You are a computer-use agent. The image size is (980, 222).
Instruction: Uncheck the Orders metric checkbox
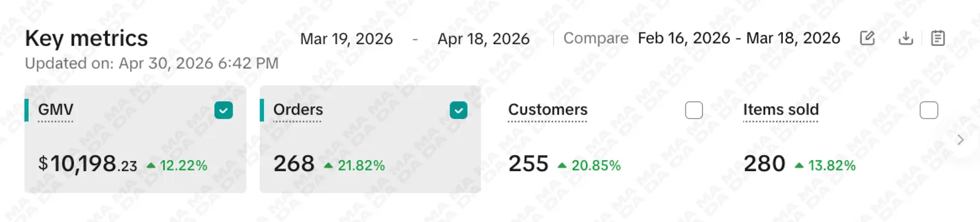coord(459,110)
